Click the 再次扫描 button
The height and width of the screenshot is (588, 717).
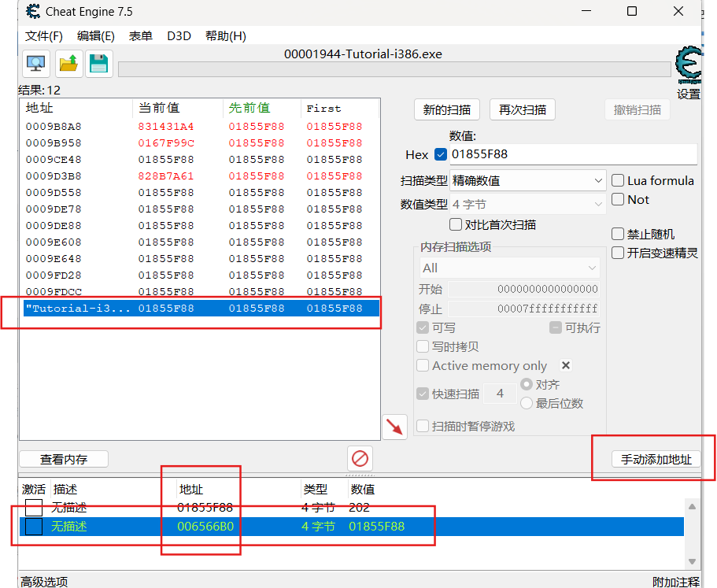pyautogui.click(x=522, y=109)
